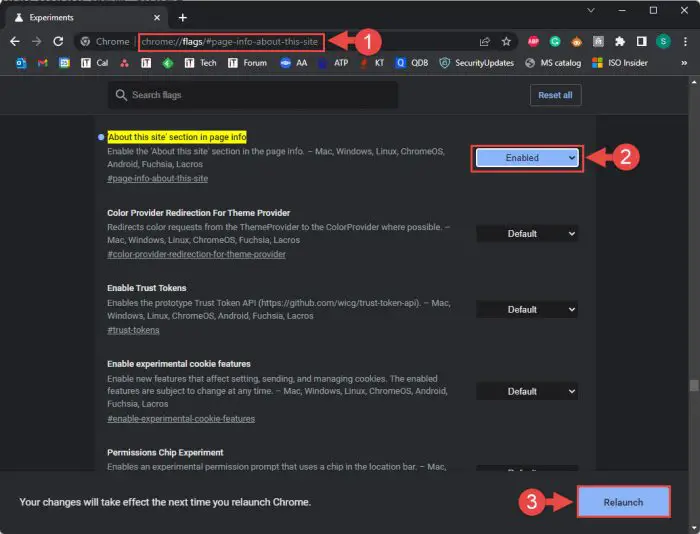
Task: Switch to the Experiments tab
Action: 80,17
